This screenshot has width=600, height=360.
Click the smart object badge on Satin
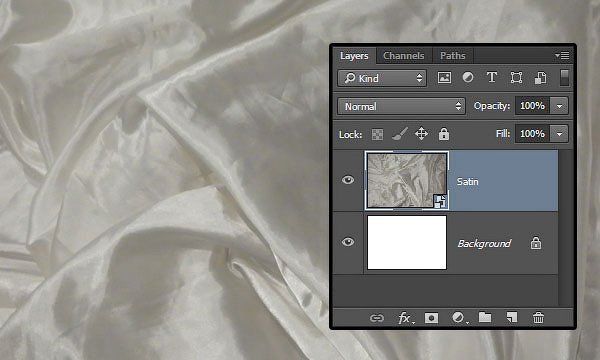(x=440, y=201)
